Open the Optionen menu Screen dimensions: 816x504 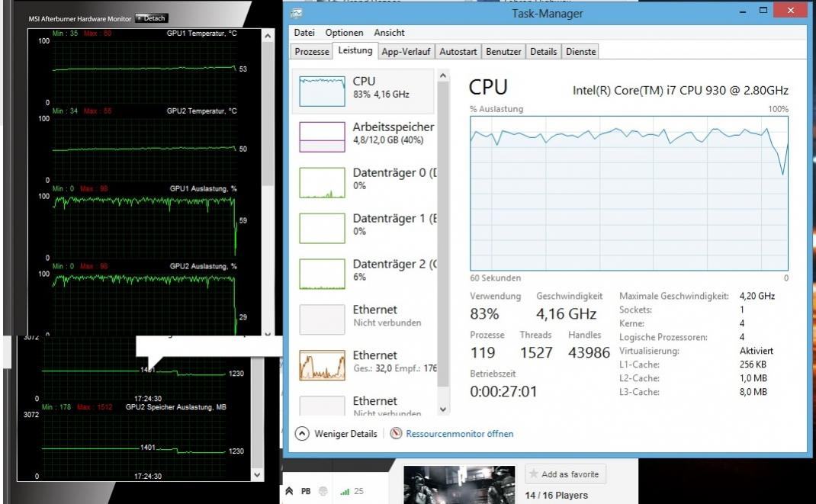click(344, 33)
